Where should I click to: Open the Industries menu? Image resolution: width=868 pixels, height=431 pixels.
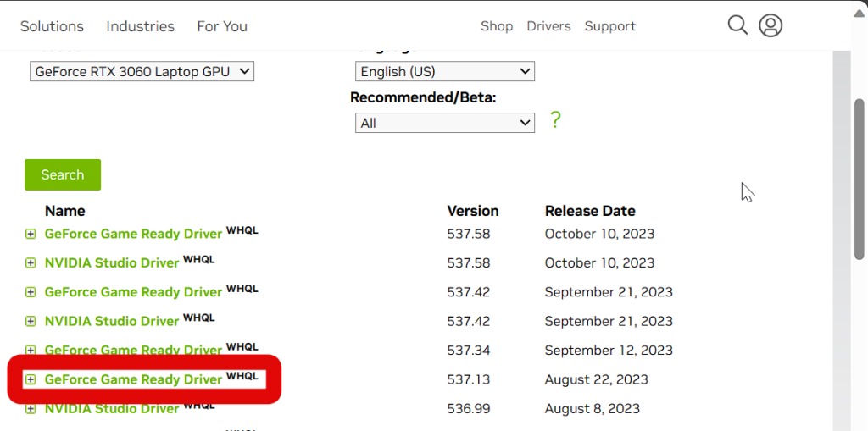140,26
